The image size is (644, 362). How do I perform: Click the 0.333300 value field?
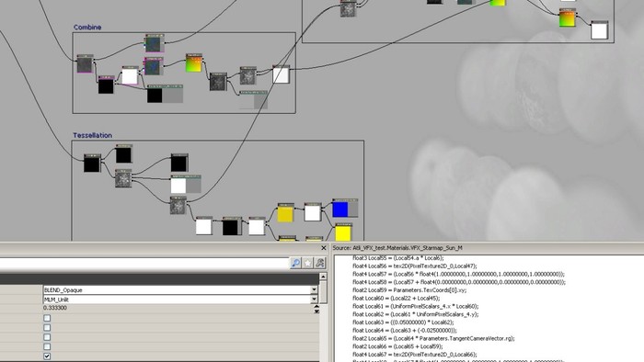[178, 308]
